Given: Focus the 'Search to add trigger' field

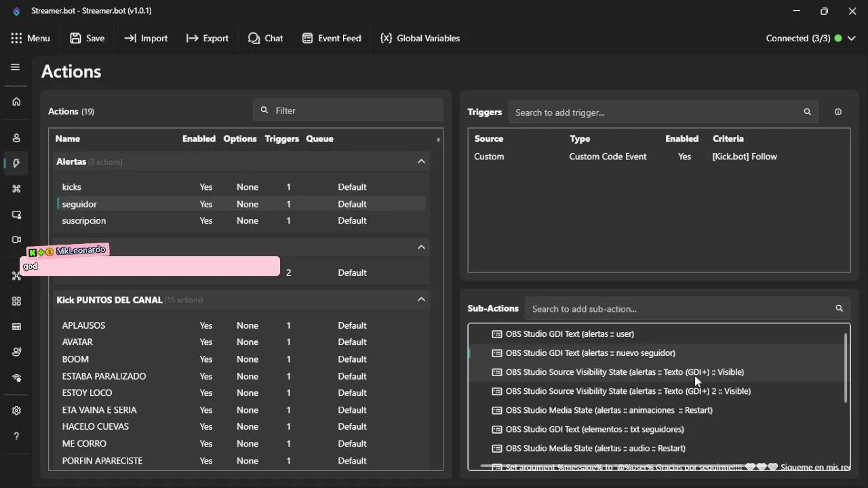Looking at the screenshot, I should point(663,113).
